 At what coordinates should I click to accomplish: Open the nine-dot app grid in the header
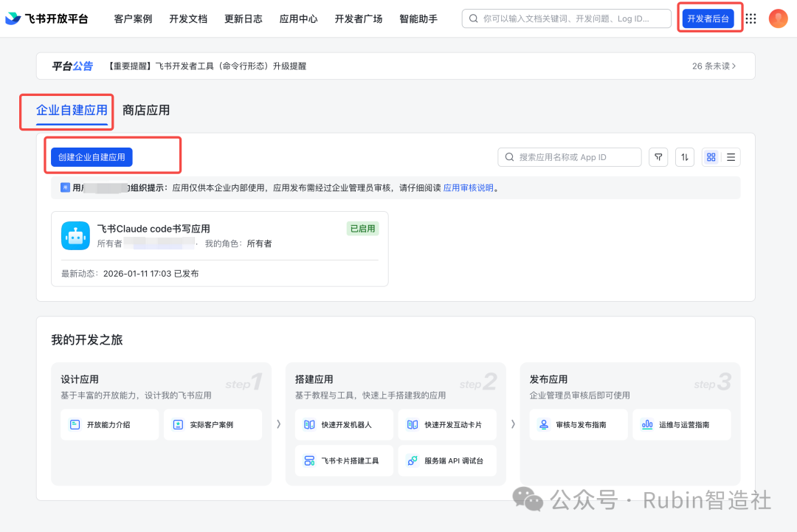pos(751,18)
